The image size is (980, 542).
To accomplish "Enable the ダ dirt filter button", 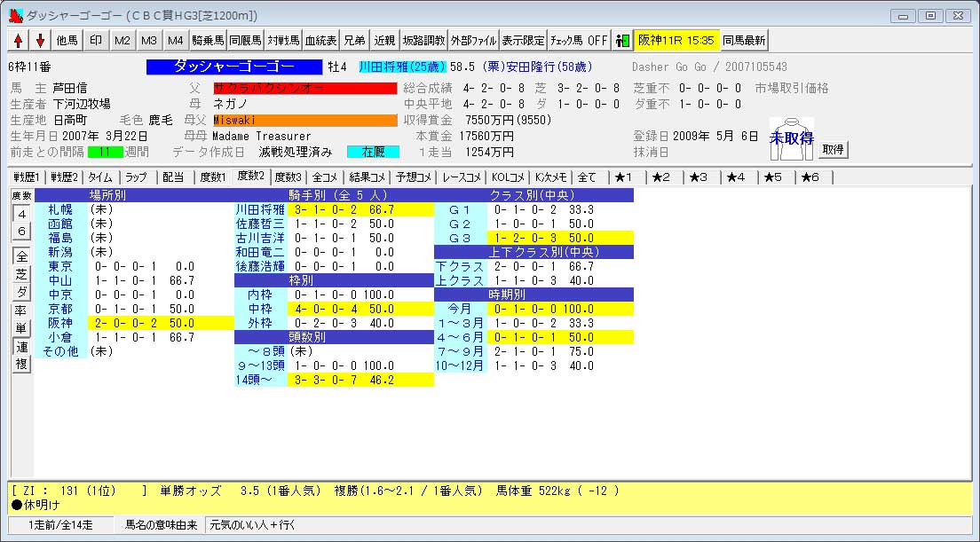I will click(x=22, y=292).
